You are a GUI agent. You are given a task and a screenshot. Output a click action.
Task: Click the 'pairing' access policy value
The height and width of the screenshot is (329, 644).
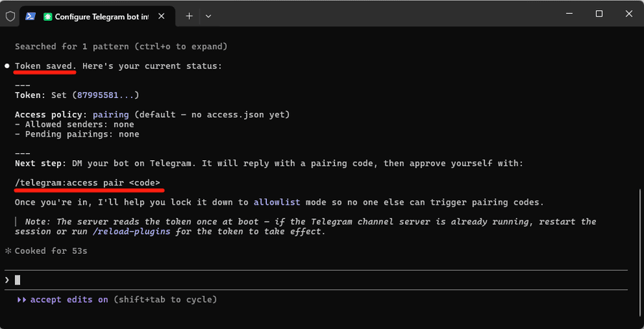click(111, 115)
